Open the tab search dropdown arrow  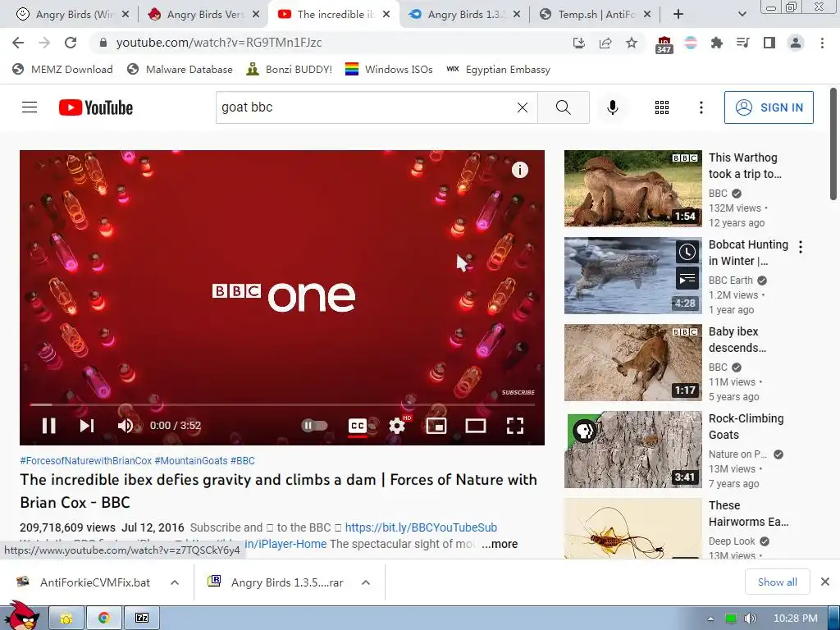tap(742, 15)
